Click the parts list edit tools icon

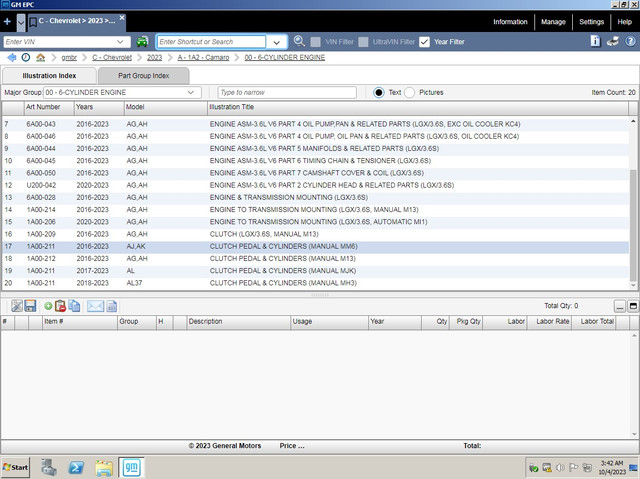[x=17, y=306]
